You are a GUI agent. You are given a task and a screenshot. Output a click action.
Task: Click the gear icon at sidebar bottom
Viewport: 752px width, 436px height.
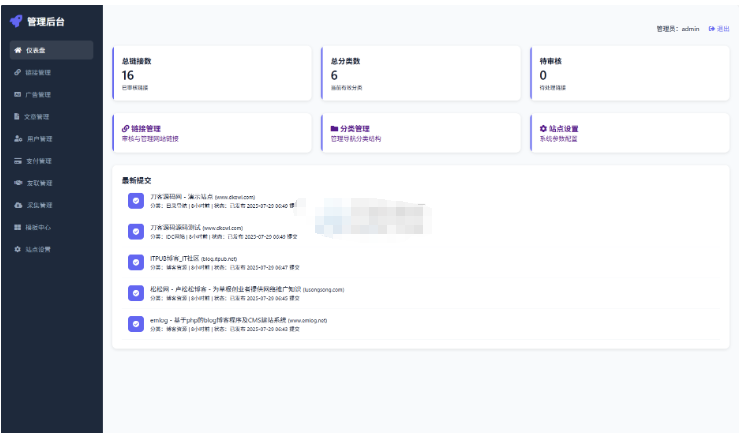[x=17, y=249]
